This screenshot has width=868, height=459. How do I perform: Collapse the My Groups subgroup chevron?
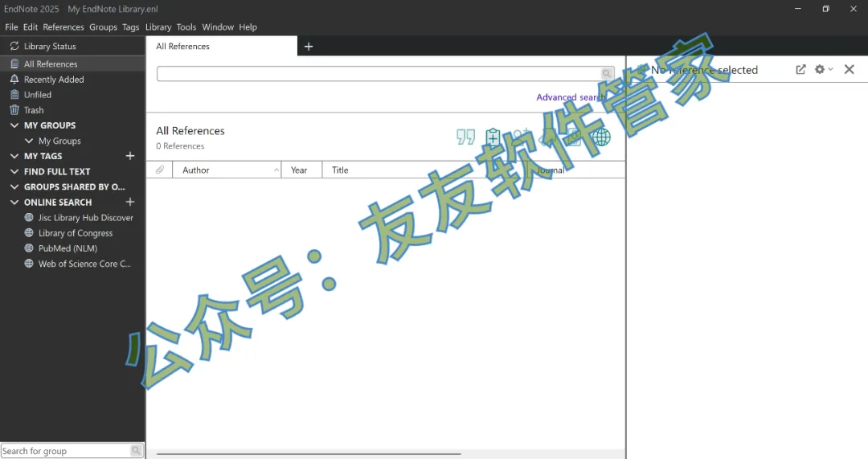point(29,141)
